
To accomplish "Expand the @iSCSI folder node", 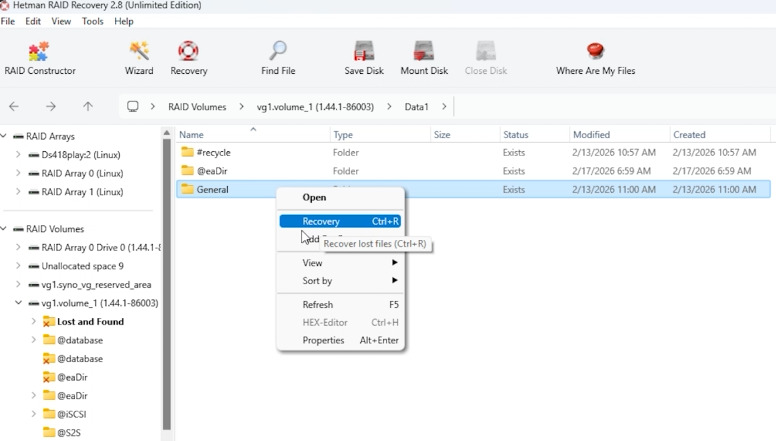I will [34, 414].
